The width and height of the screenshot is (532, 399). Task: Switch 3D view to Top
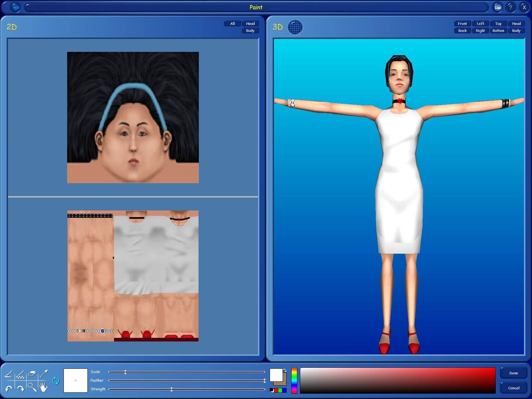(498, 24)
